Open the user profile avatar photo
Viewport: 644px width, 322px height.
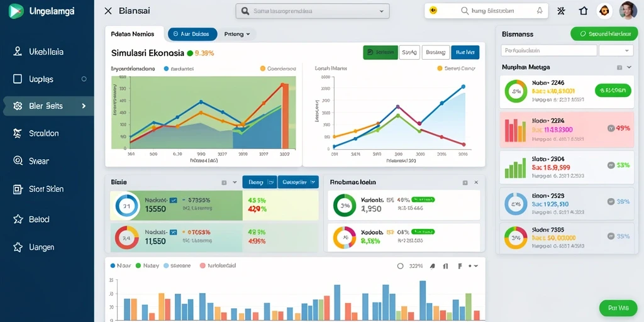click(x=627, y=10)
